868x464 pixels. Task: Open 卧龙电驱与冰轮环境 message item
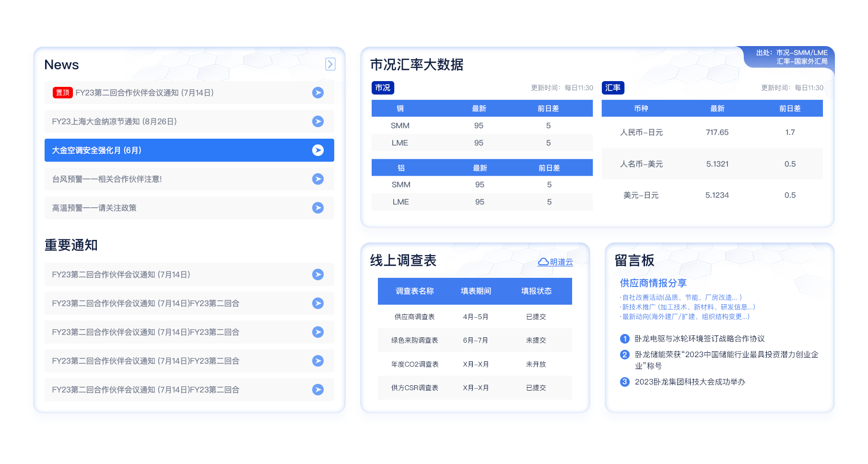click(x=699, y=339)
